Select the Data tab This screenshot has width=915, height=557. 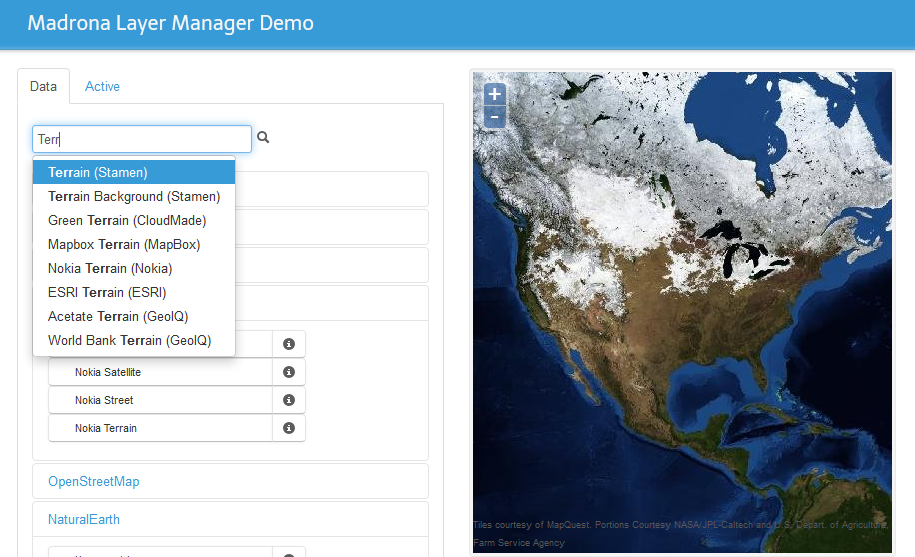tap(43, 86)
